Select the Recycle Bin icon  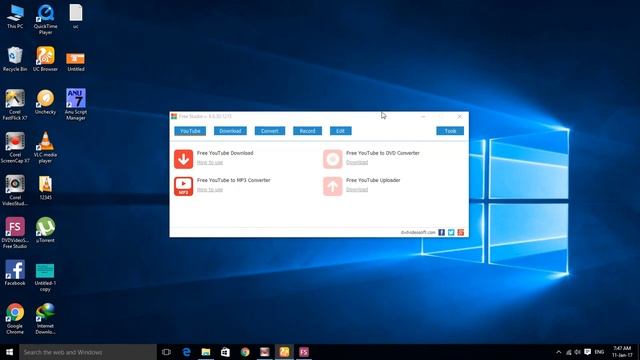click(15, 60)
